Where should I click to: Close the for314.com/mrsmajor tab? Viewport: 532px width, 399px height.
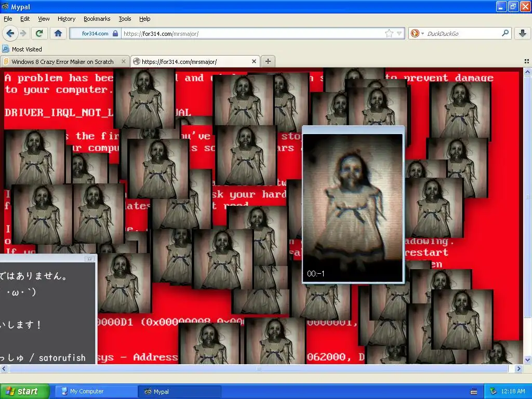[x=254, y=61]
